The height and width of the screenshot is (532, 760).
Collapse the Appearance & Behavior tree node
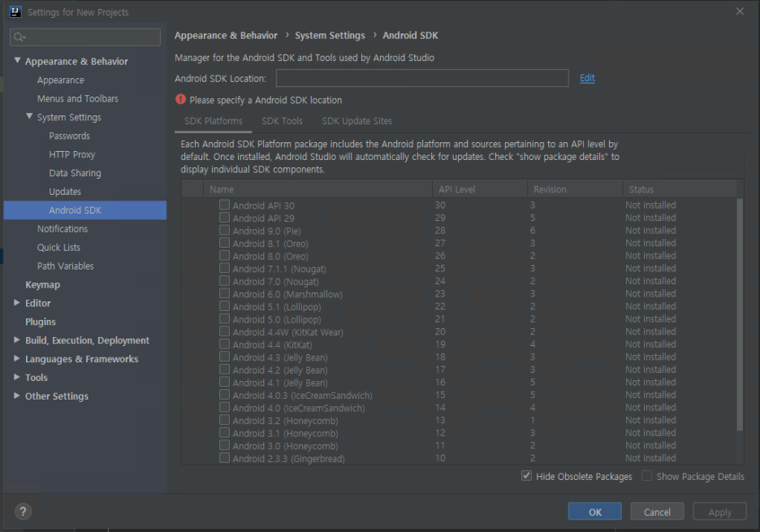17,61
